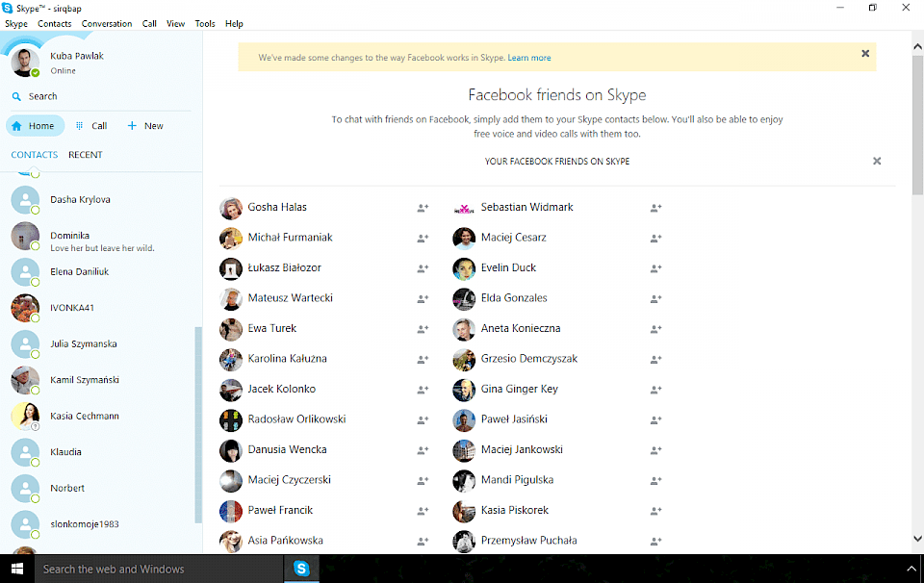The width and height of the screenshot is (924, 583).
Task: Switch to the RECENT tab
Action: [86, 155]
